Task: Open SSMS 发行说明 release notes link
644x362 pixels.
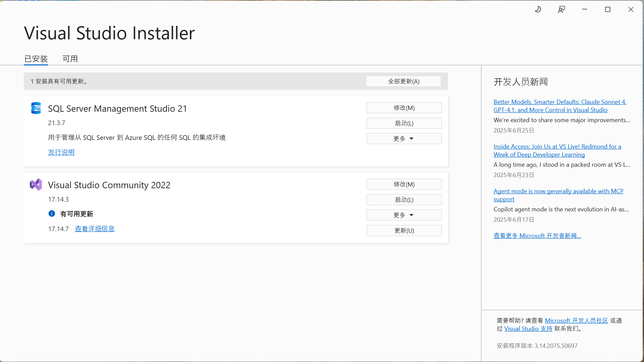Action: click(x=61, y=152)
